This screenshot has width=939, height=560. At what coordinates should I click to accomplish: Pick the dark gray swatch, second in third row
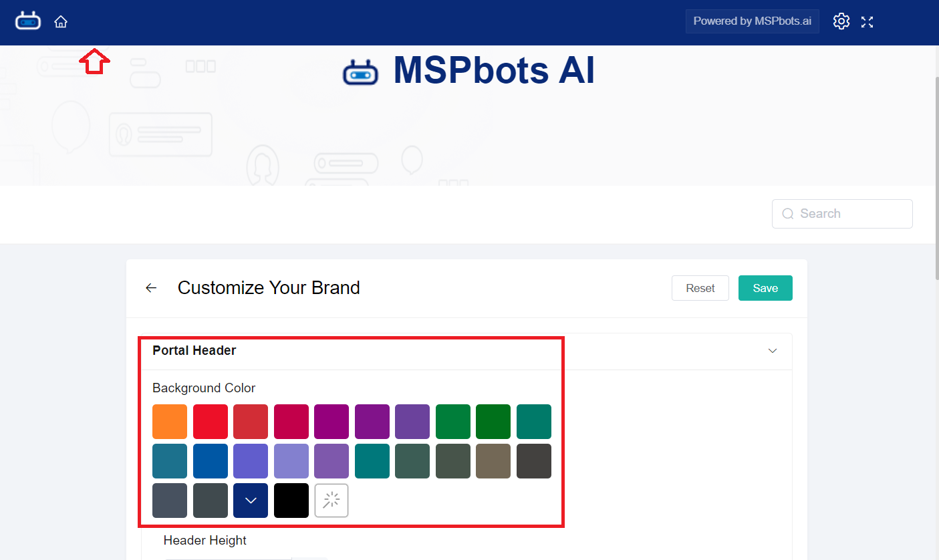[211, 501]
